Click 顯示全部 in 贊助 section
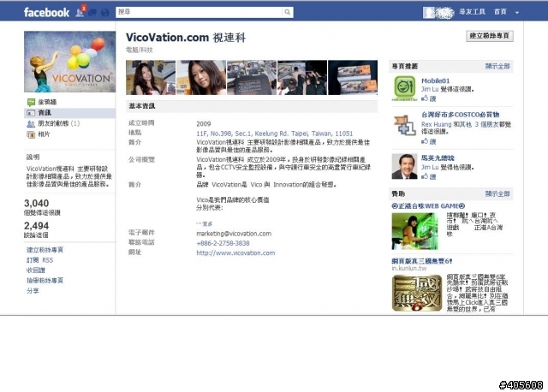The height and width of the screenshot is (392, 548). (497, 194)
